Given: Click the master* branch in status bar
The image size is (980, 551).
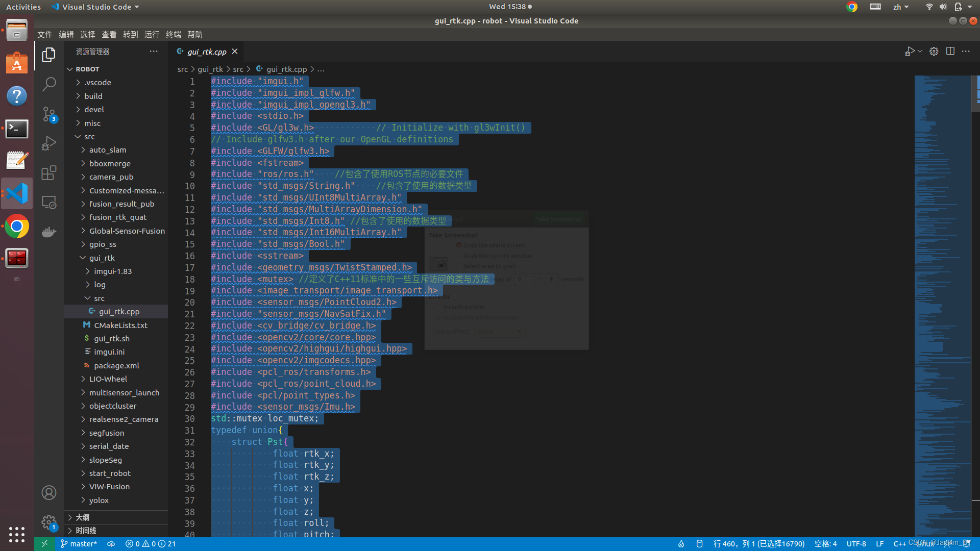Looking at the screenshot, I should click(79, 544).
